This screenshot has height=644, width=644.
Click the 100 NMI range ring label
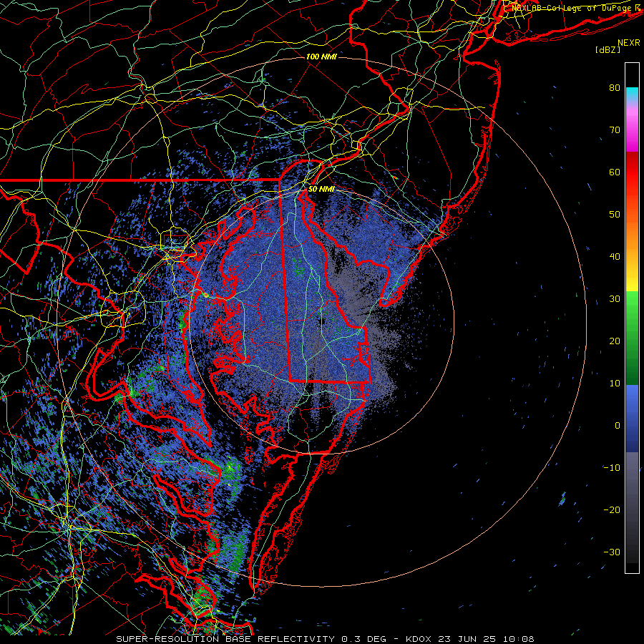(x=321, y=57)
